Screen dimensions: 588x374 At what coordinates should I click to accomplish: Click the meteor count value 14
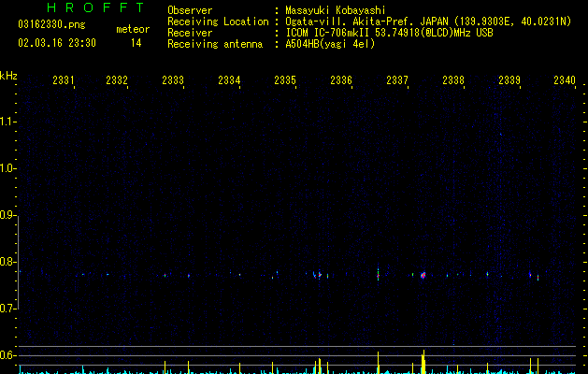click(x=136, y=43)
